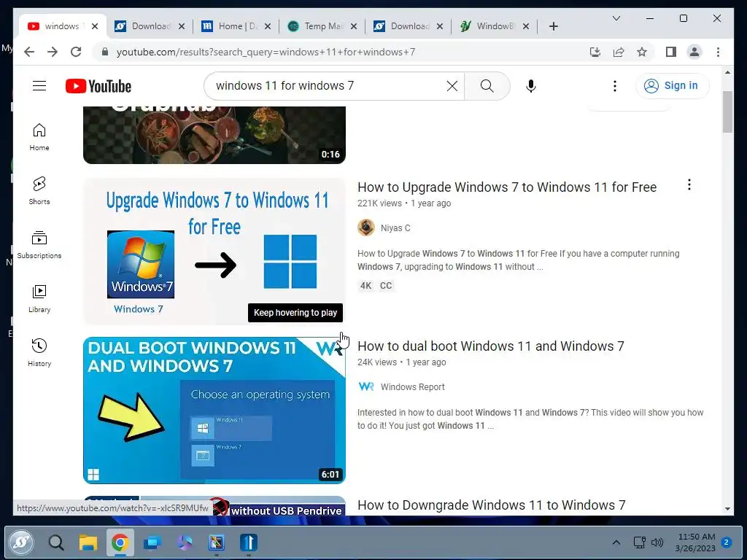
Task: Click the install app icon in address bar
Action: click(x=595, y=52)
